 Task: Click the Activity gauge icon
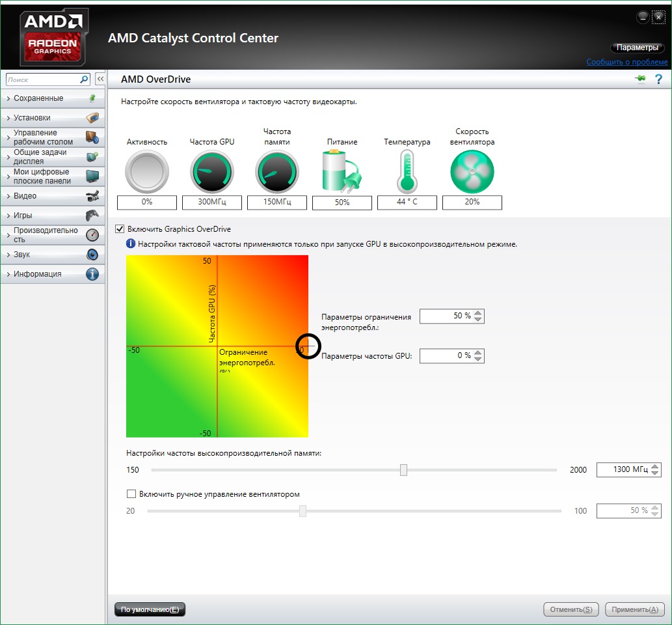point(147,172)
